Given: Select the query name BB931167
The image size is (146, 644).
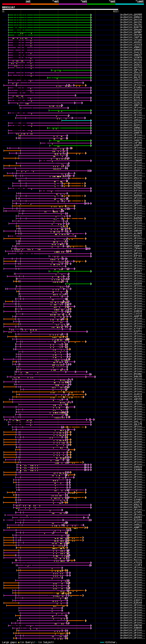Looking at the screenshot, I should [x=8, y=7].
